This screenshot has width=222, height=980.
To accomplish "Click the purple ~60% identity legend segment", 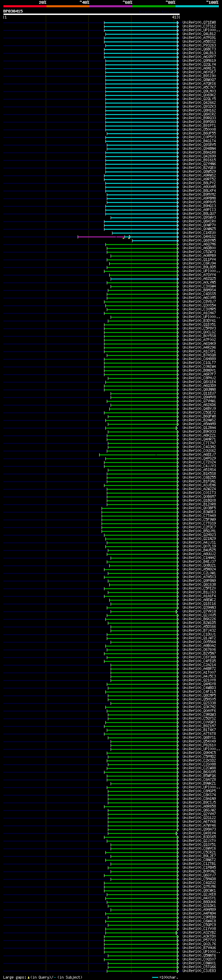I will click(111, 6).
